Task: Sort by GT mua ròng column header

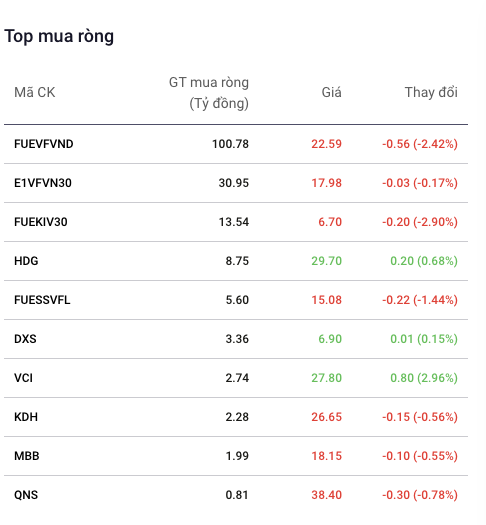Action: (x=209, y=93)
